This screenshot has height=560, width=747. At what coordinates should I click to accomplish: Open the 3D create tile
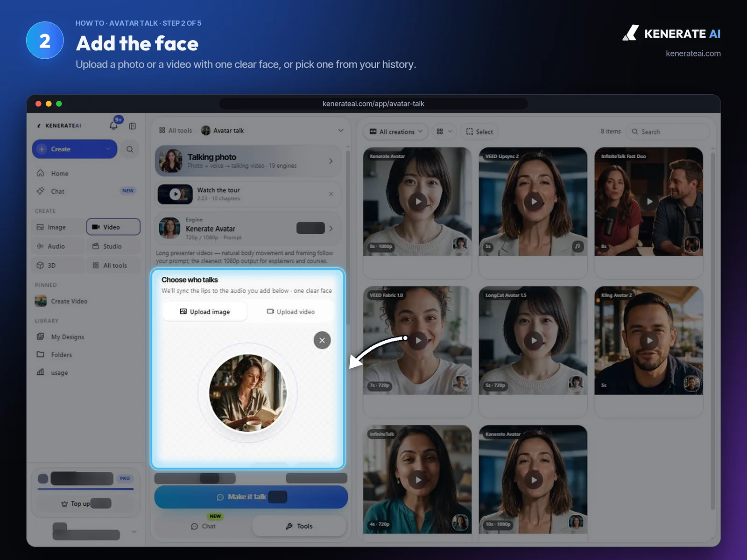[x=58, y=265]
